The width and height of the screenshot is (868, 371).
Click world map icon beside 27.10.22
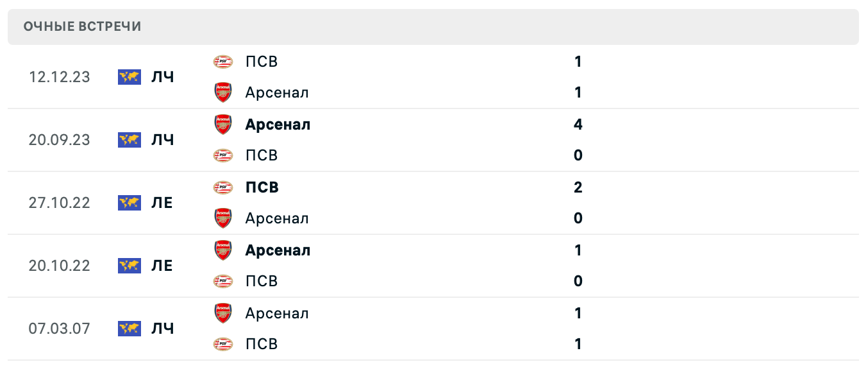(x=129, y=203)
